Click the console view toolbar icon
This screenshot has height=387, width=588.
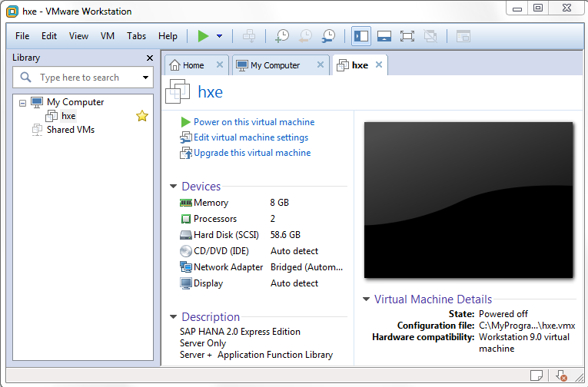(x=463, y=36)
